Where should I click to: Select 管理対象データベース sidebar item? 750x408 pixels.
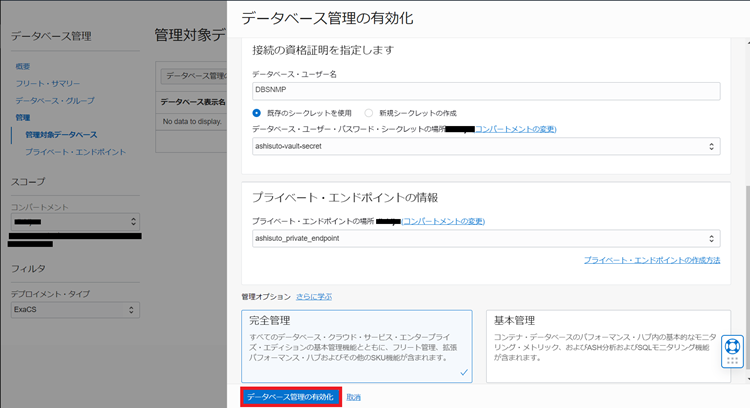pos(61,134)
